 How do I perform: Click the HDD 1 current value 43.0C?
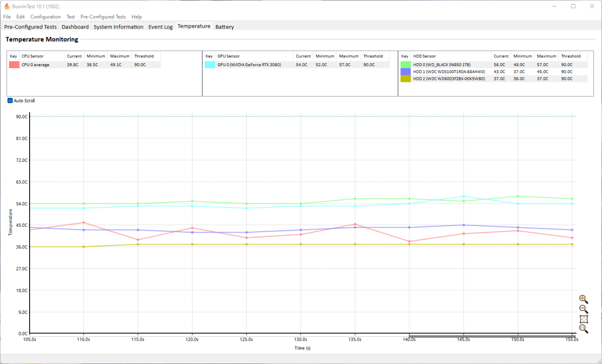point(500,72)
